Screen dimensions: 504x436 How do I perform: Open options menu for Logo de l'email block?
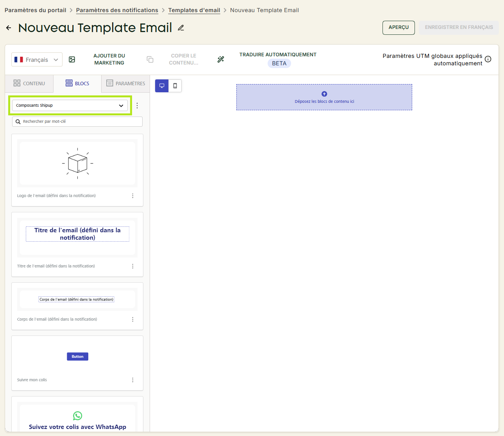[133, 196]
